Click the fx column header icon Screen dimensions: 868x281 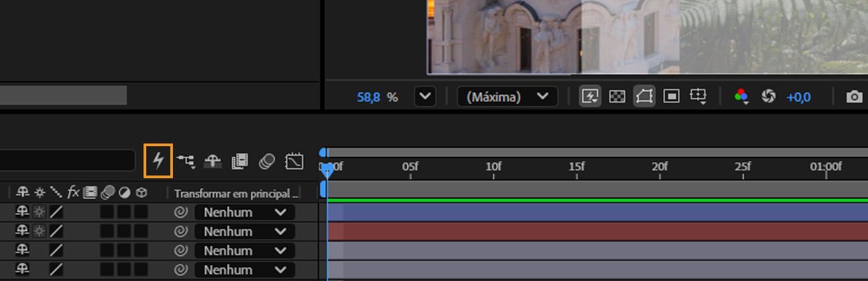pyautogui.click(x=73, y=193)
